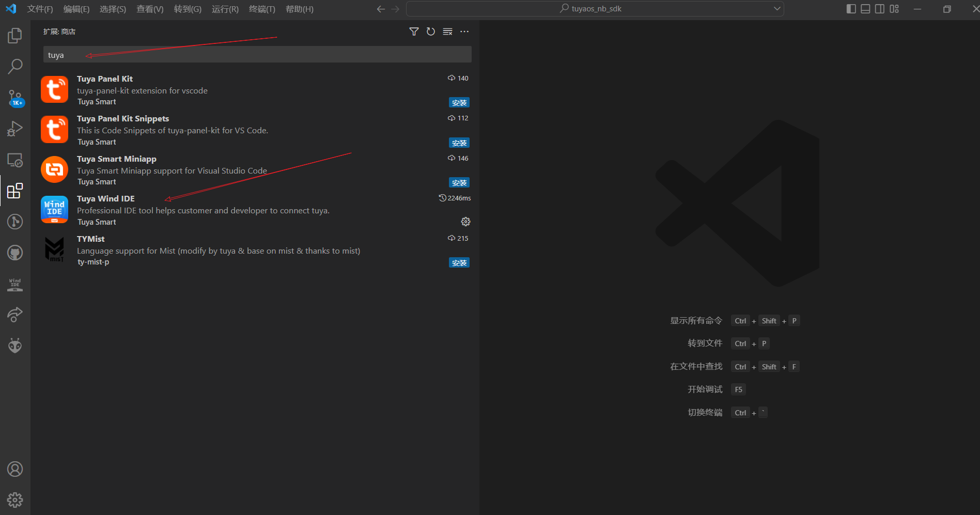The width and height of the screenshot is (980, 515).
Task: Open Tuya Panel Kit Snippets extension icon
Action: tap(54, 129)
